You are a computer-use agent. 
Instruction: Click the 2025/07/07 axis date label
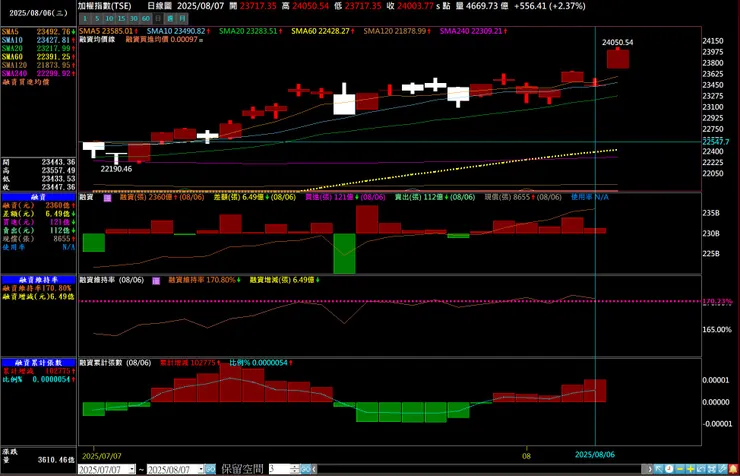coord(101,456)
